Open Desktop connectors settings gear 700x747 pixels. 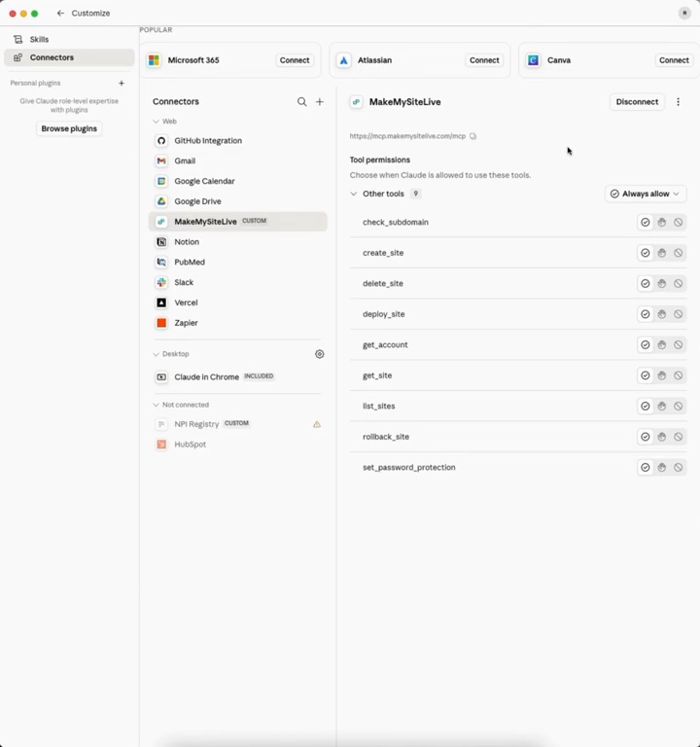click(320, 354)
